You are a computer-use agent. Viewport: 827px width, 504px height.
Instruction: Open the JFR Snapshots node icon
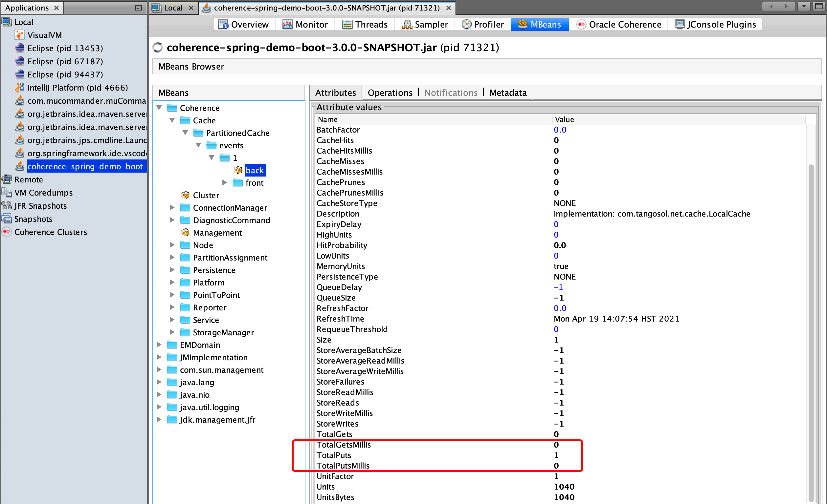pos(6,205)
